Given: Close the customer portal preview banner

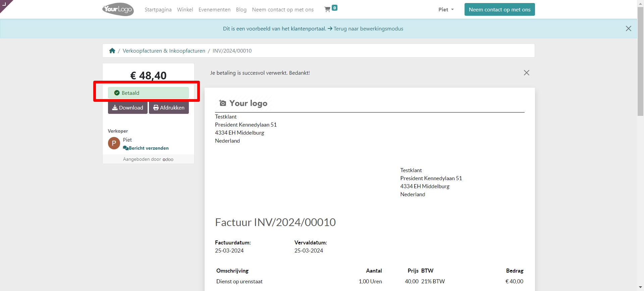Looking at the screenshot, I should tap(628, 28).
